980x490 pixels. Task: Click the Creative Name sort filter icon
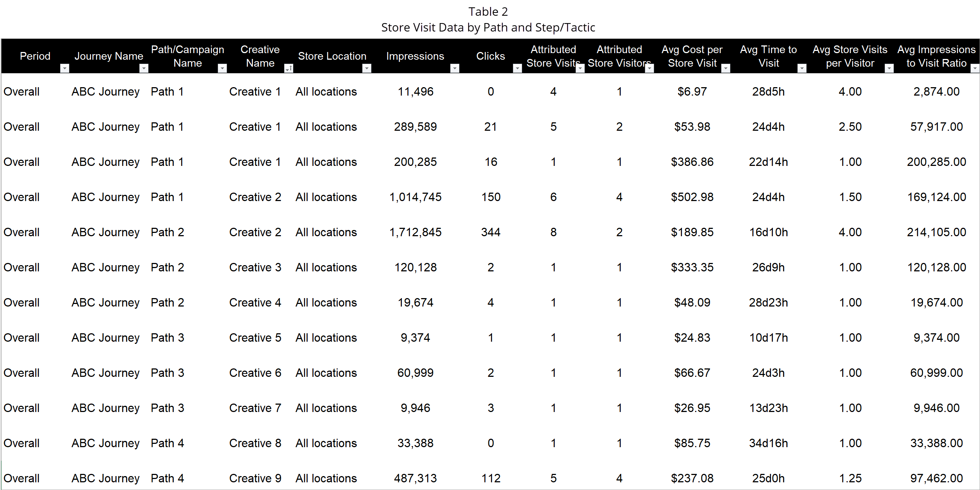pos(289,68)
